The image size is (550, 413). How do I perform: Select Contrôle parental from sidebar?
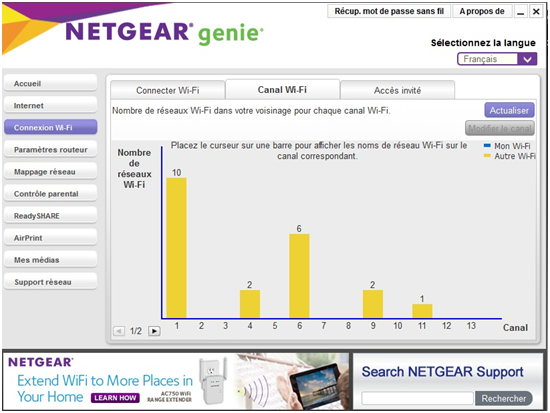51,194
